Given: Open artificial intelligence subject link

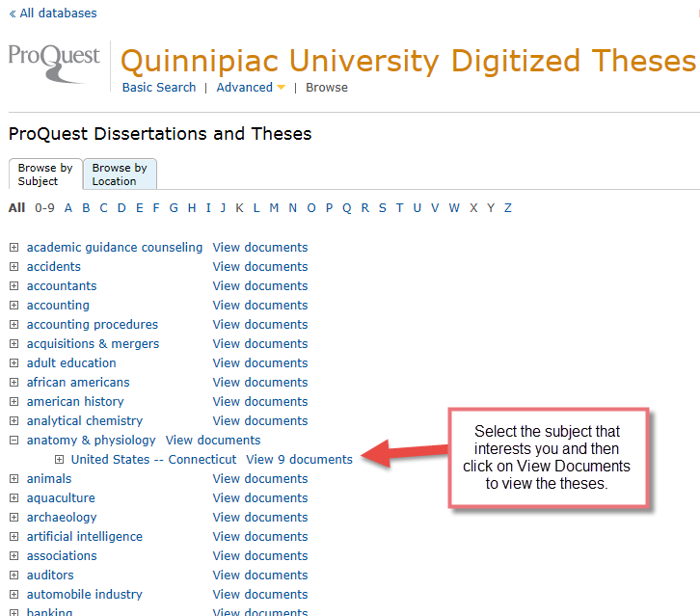Looking at the screenshot, I should point(85,537).
